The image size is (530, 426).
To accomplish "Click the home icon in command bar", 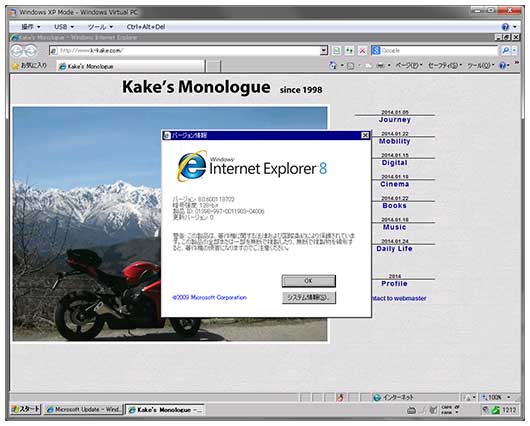I will coord(333,66).
